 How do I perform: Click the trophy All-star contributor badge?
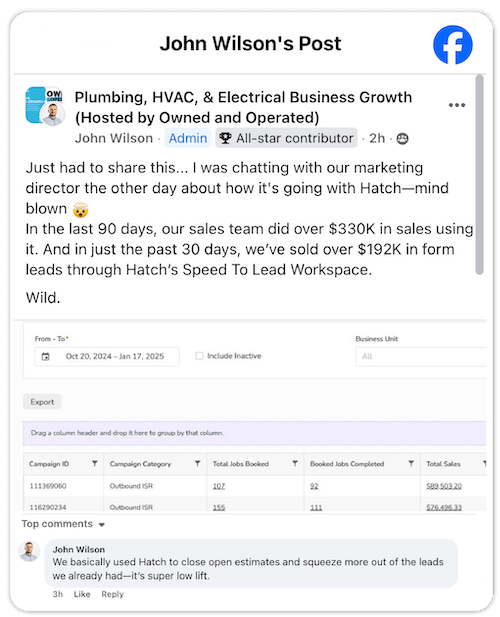pos(286,138)
